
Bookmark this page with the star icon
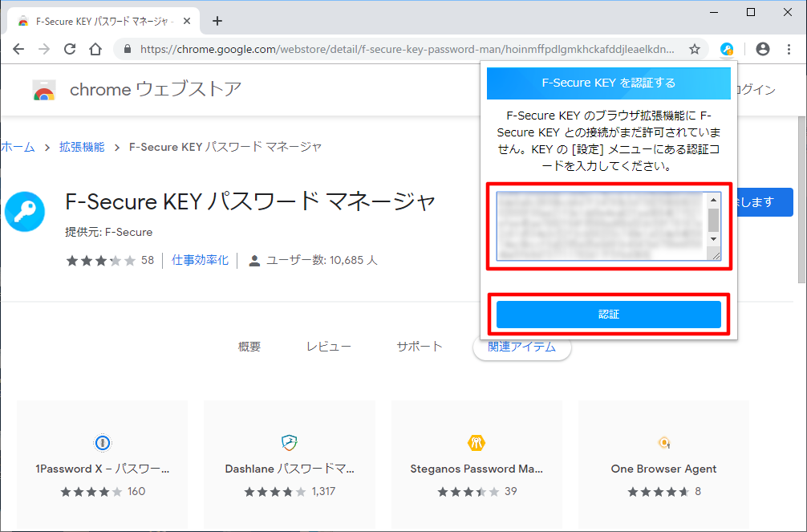[x=694, y=49]
